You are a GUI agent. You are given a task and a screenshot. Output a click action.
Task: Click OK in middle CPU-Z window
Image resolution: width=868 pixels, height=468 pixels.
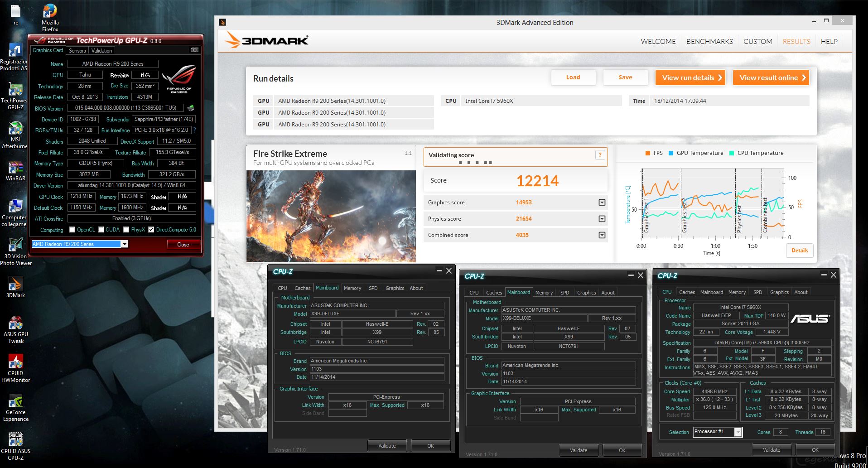(x=622, y=450)
